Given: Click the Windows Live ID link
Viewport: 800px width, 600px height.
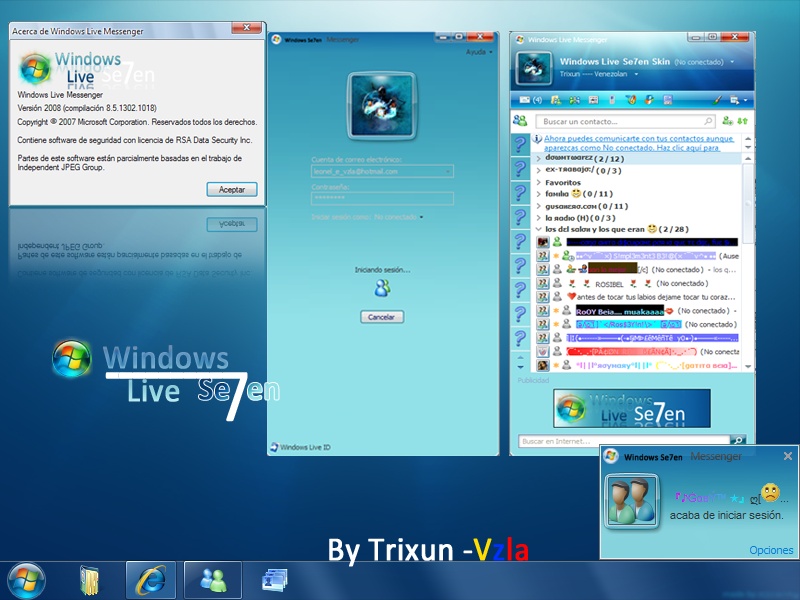Looking at the screenshot, I should click(305, 447).
